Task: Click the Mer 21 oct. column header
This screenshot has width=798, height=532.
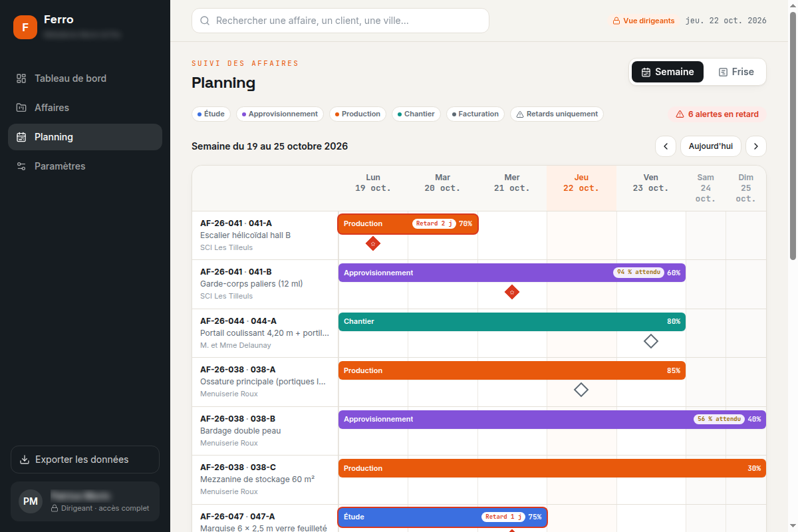Action: [512, 188]
